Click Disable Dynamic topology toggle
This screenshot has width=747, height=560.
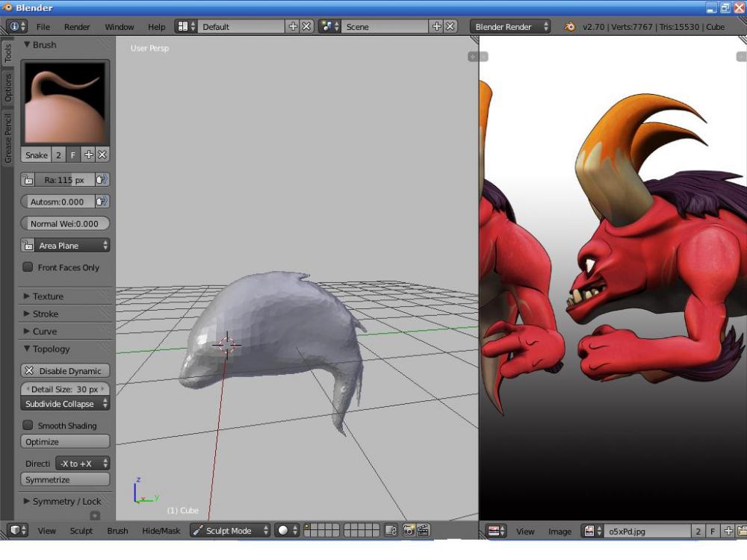pos(65,371)
